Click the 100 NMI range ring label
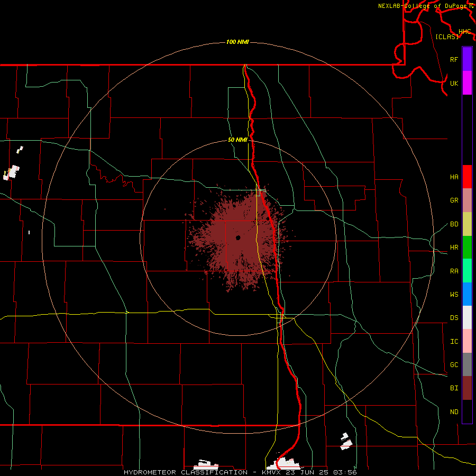This screenshot has height=476, width=476. pyautogui.click(x=237, y=42)
